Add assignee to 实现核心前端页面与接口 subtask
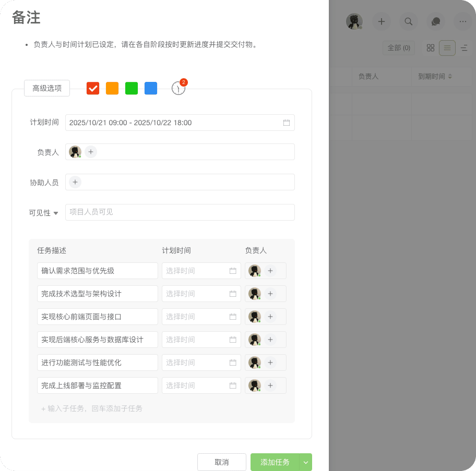476x471 pixels. (x=270, y=317)
